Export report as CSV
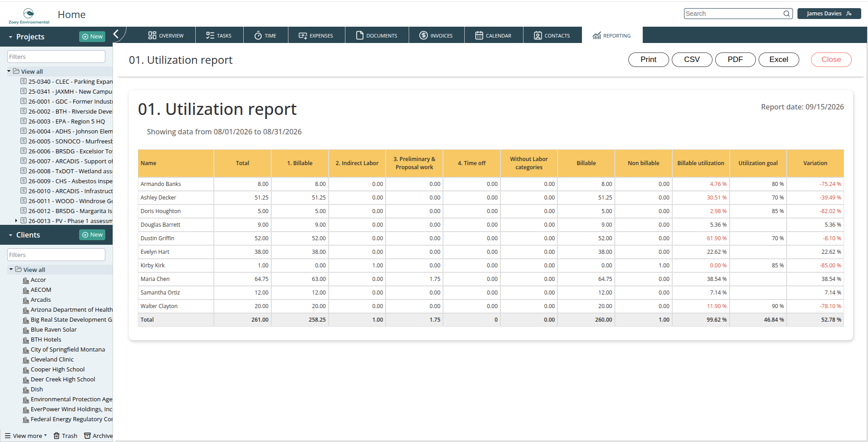Image resolution: width=868 pixels, height=442 pixels. click(692, 59)
